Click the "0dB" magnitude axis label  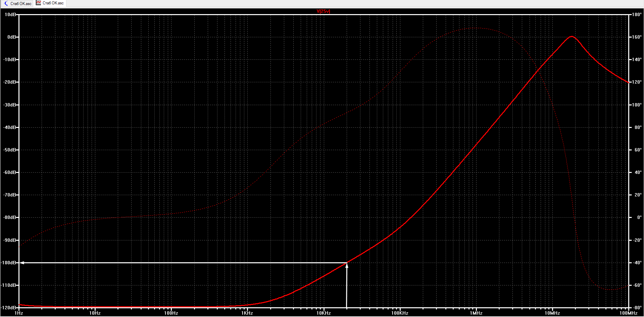[11, 37]
